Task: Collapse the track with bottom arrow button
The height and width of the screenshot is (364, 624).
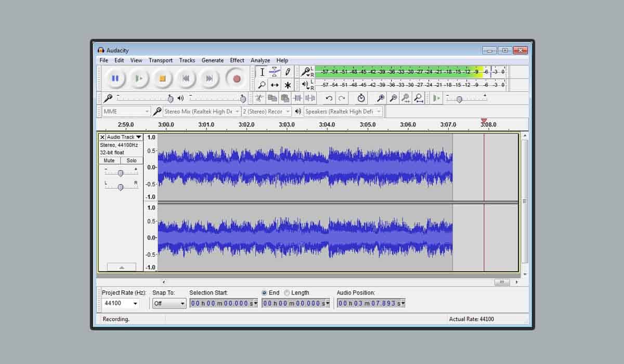Action: point(122,267)
